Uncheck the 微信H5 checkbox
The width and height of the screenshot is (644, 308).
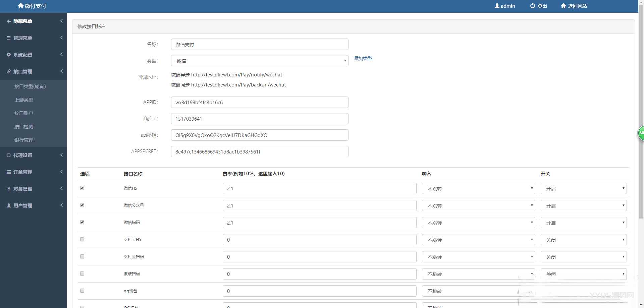click(x=82, y=188)
